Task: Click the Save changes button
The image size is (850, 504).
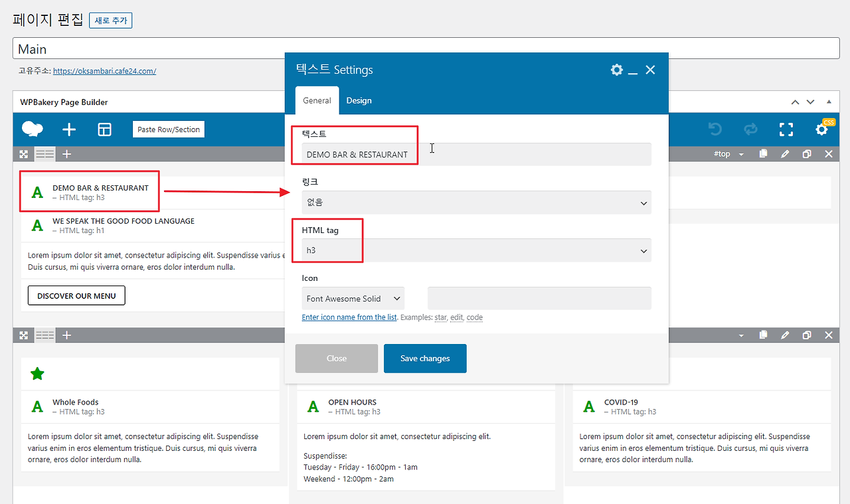Action: 425,359
